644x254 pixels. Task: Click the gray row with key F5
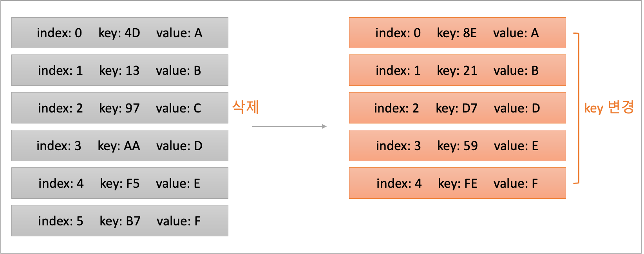point(120,183)
